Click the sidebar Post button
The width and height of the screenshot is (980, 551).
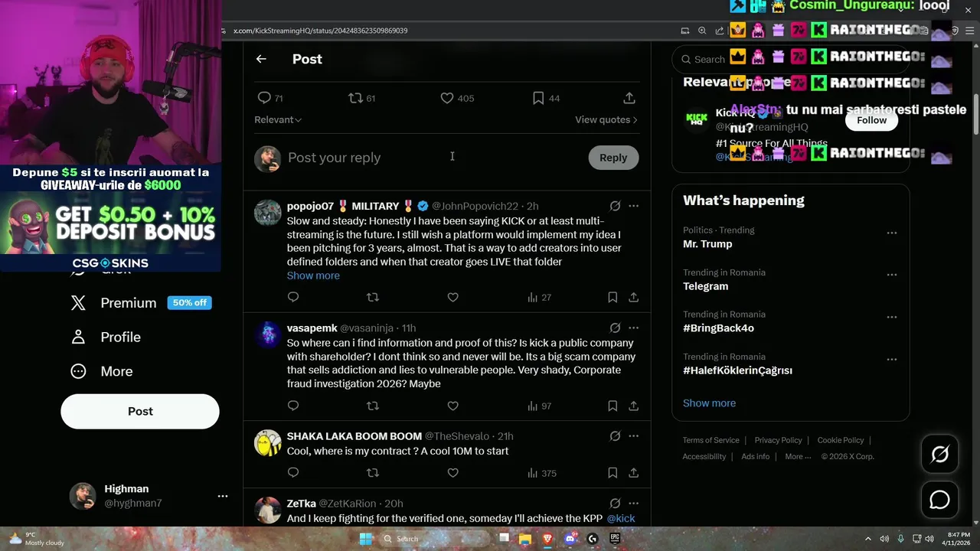coord(140,411)
